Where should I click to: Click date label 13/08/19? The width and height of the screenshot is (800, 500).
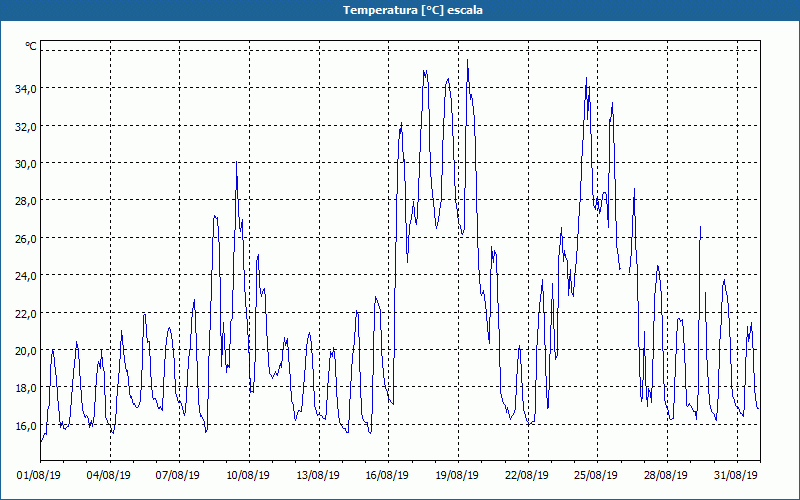[318, 475]
